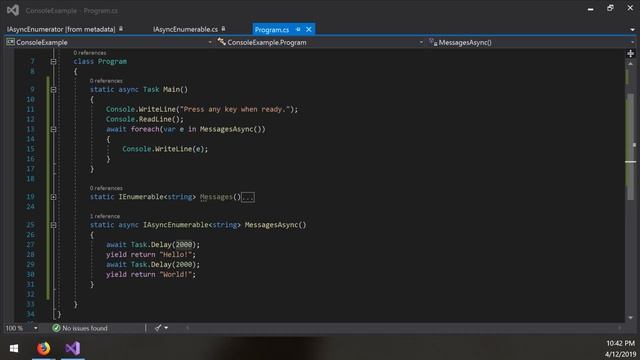Click 'MessagesAsync()' in the foreach statement
The image size is (640, 360).
click(230, 129)
